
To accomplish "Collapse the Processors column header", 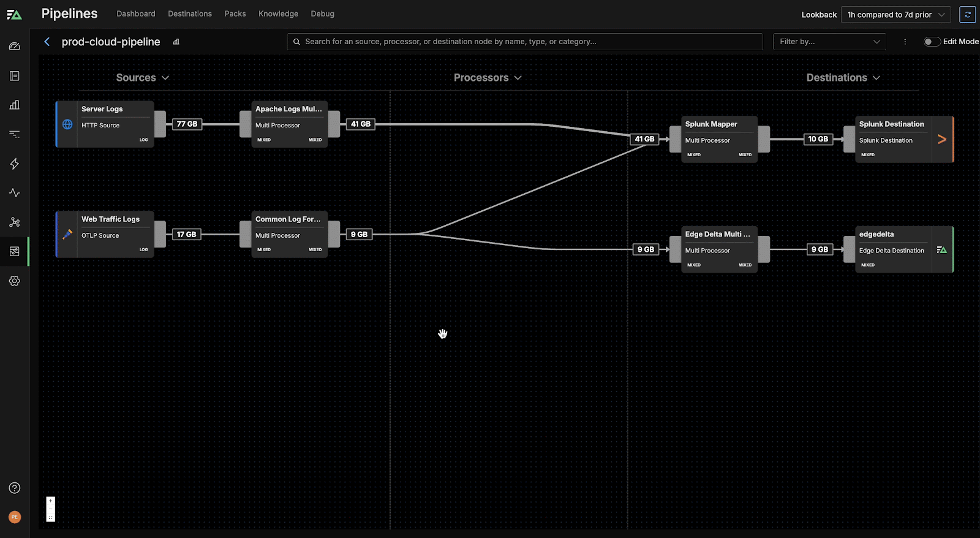I will [x=487, y=78].
